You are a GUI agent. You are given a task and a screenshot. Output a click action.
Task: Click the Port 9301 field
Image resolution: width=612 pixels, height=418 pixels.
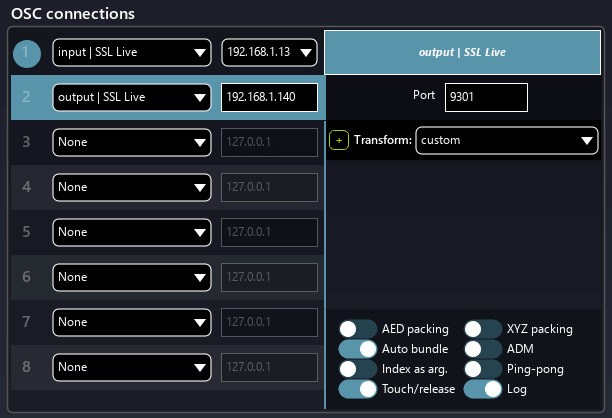click(x=486, y=98)
